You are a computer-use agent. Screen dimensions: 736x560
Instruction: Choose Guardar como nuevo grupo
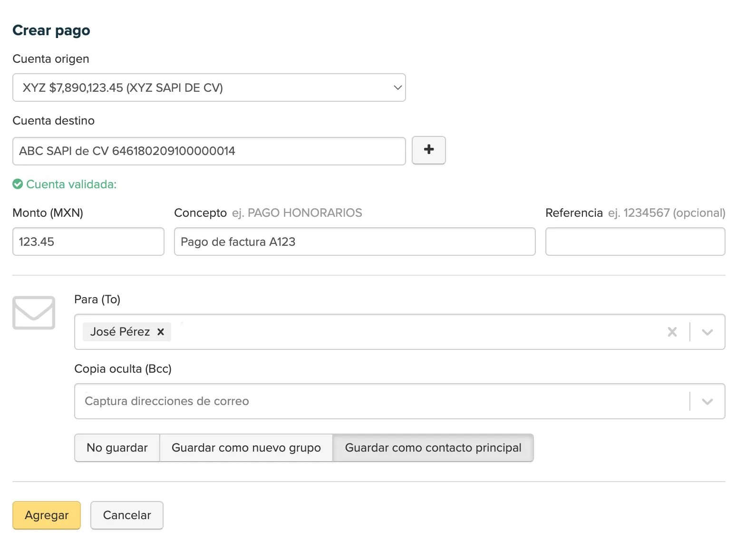pos(246,448)
